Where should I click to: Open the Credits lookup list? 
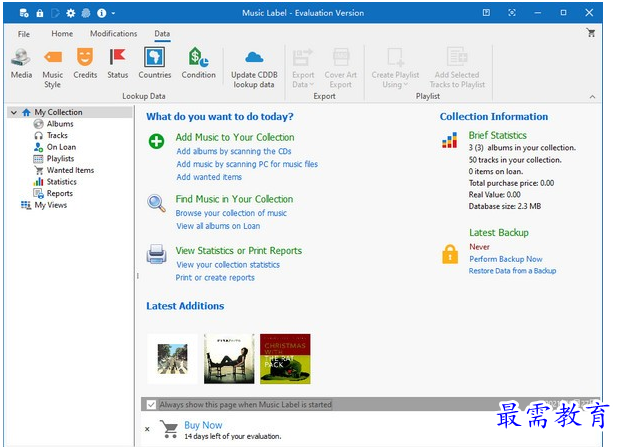(x=85, y=63)
